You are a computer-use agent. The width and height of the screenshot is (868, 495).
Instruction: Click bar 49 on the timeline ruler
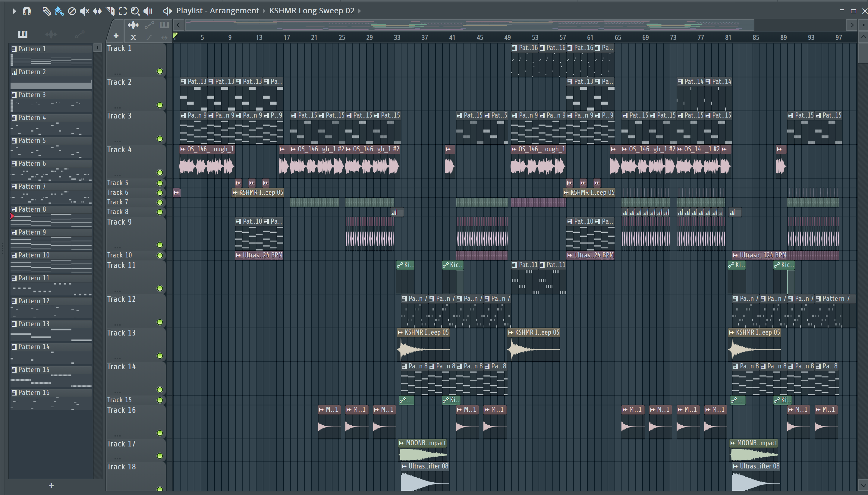point(508,38)
